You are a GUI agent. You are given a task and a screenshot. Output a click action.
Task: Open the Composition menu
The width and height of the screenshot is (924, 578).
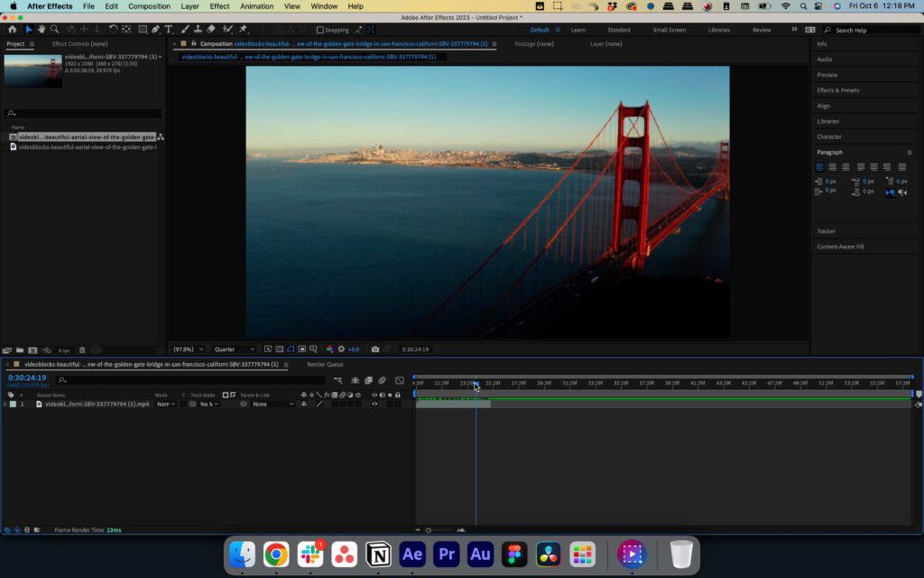[x=149, y=6]
